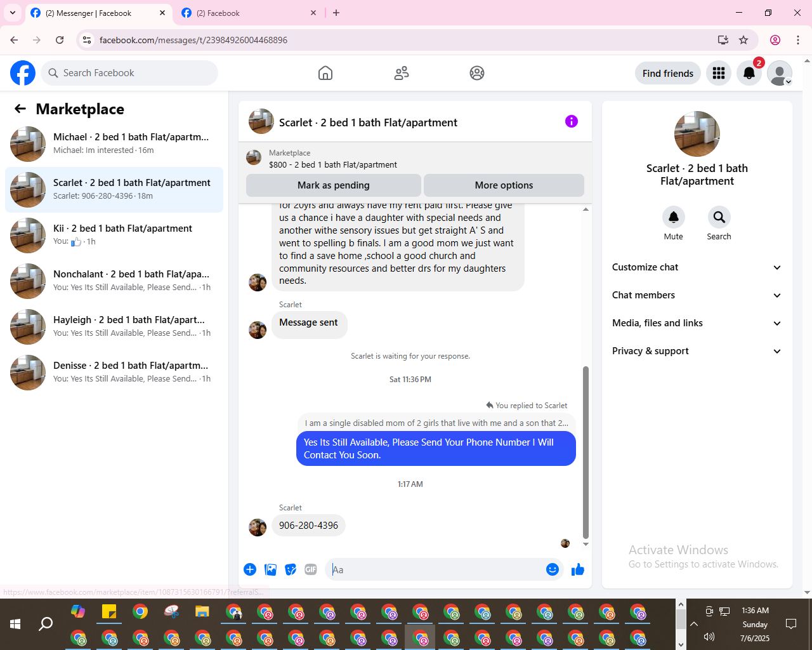
Task: Open the Friends icon in top navigation
Action: point(402,73)
